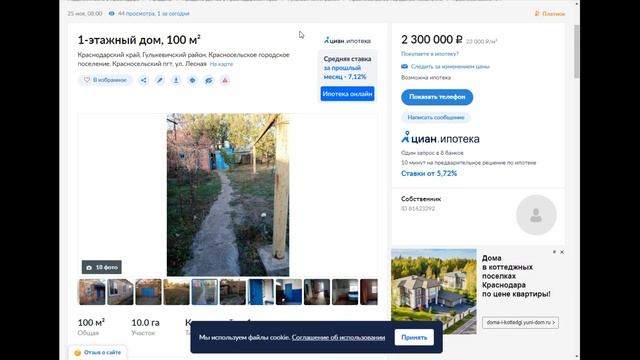
Task: Click the round blue icon after the download icon
Action: click(x=192, y=80)
